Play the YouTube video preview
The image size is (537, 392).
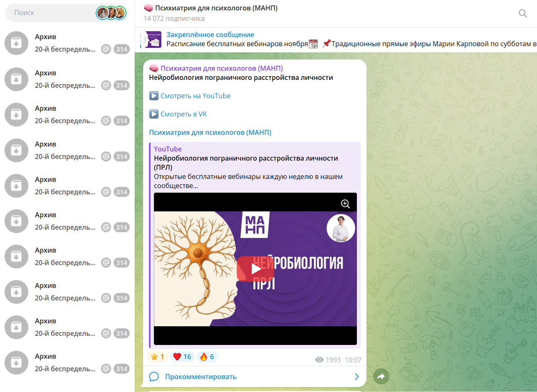click(255, 269)
